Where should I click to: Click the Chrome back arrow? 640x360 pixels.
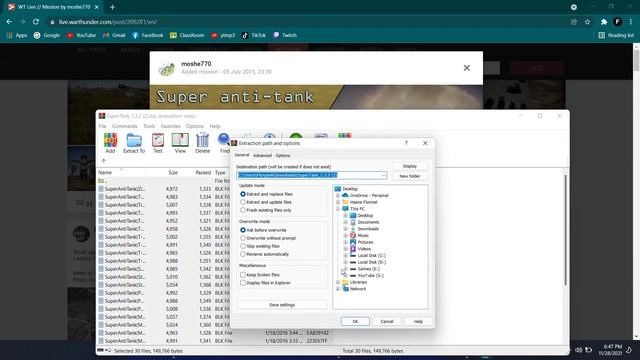coord(9,22)
